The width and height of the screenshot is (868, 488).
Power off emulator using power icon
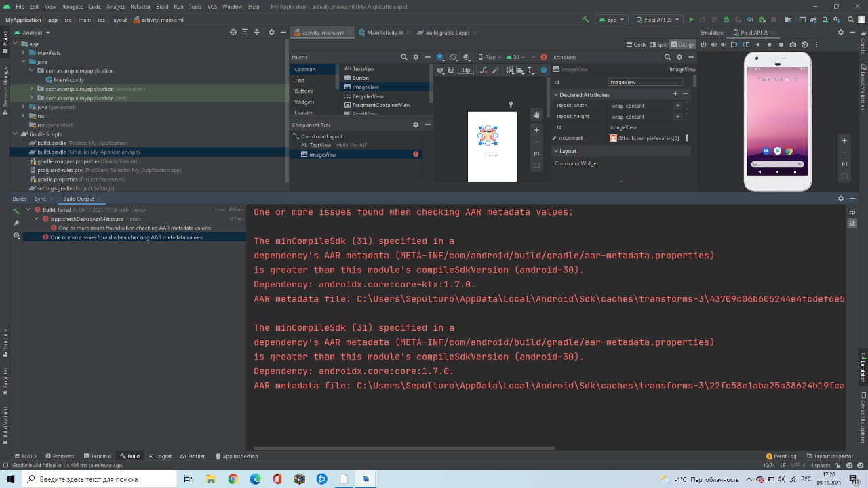pyautogui.click(x=703, y=45)
